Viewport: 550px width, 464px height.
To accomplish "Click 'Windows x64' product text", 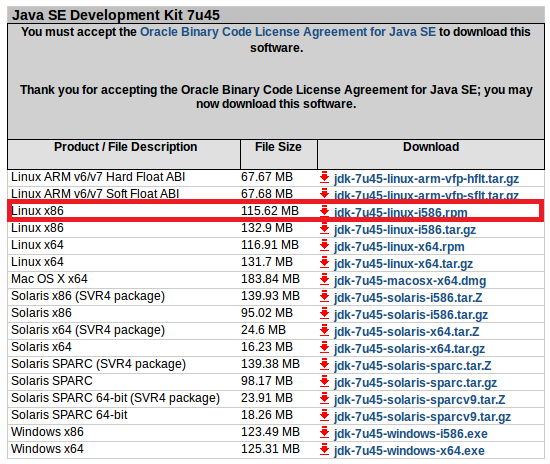I will (x=47, y=449).
